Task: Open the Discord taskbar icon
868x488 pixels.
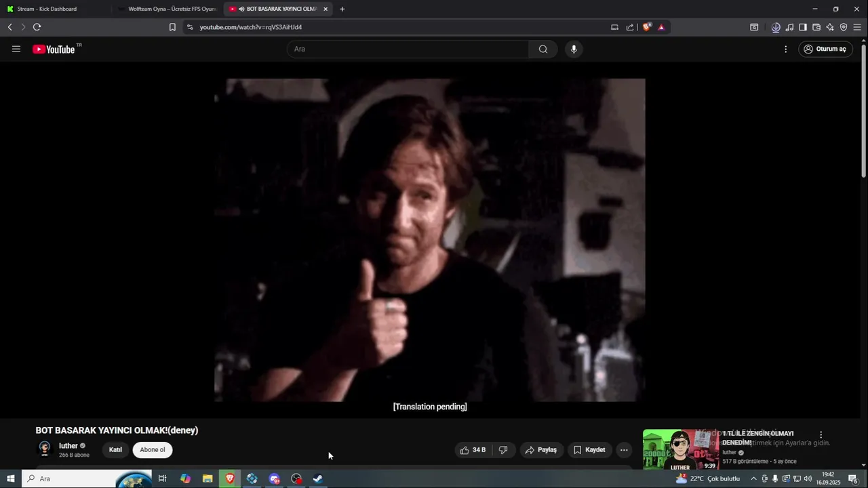Action: (274, 479)
